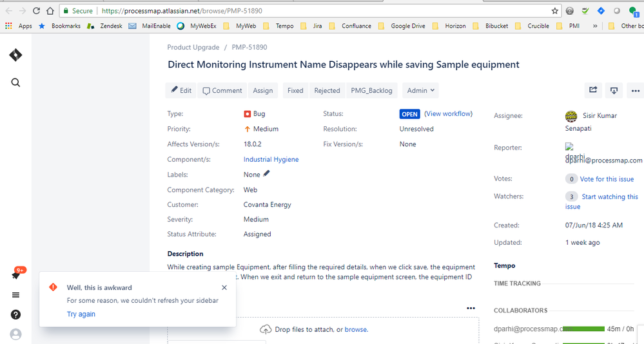
Task: Open the sidebar hamburger menu icon
Action: tap(16, 295)
